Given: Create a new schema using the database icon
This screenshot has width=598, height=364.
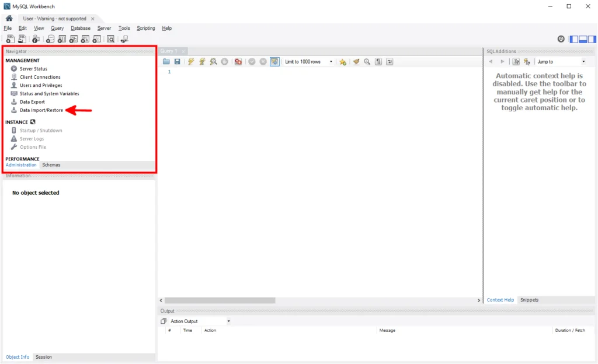Looking at the screenshot, I should (50, 38).
